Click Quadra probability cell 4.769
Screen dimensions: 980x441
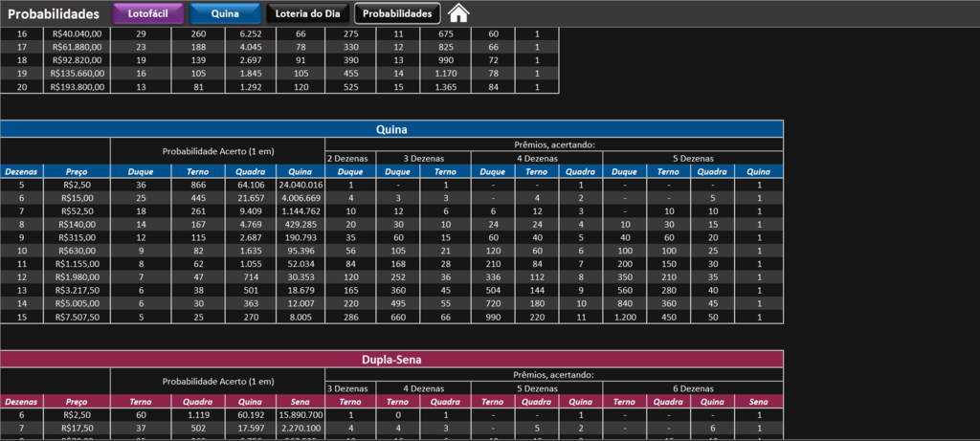point(251,224)
